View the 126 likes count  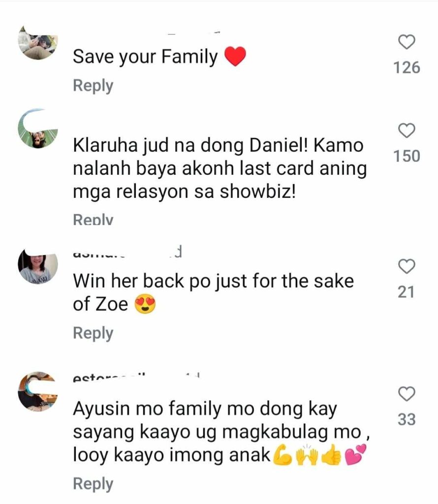407,67
